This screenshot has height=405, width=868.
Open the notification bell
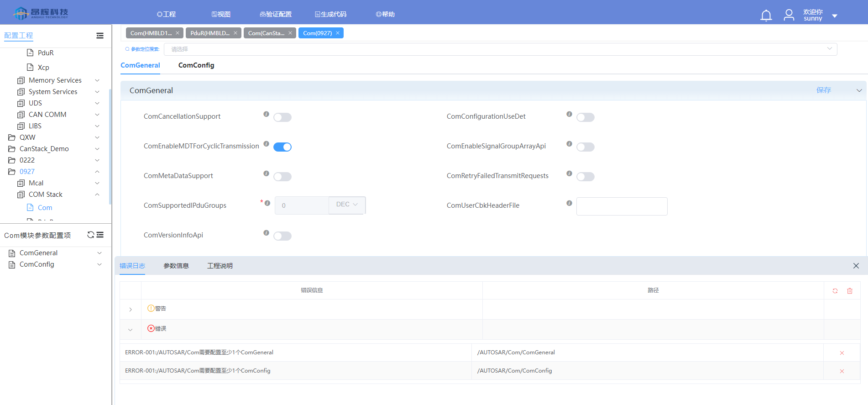766,16
